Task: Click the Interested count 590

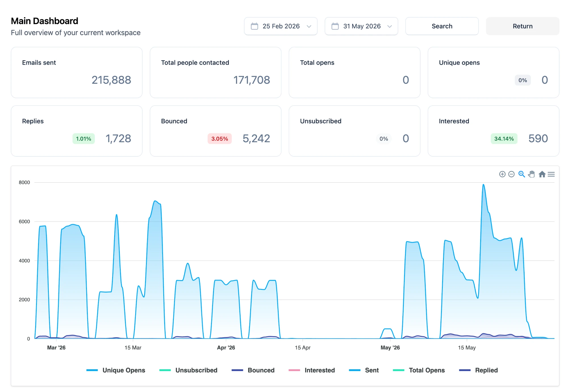Action: [x=538, y=139]
